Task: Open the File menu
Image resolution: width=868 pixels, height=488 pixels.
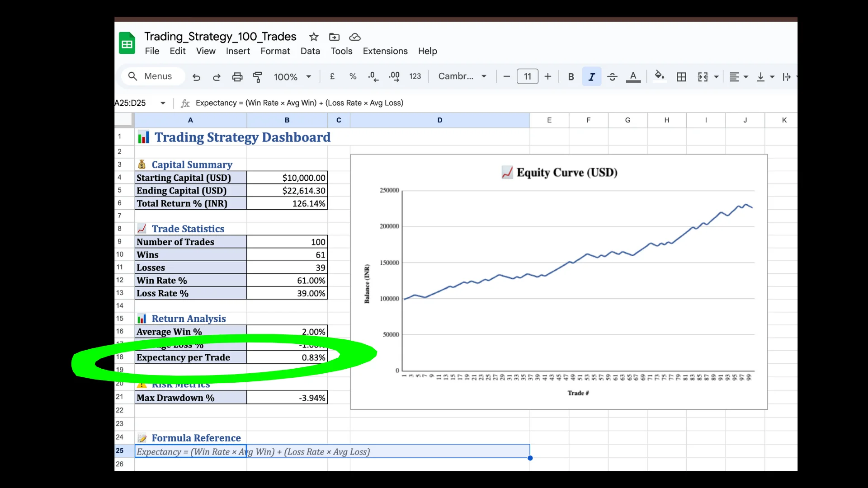Action: 152,51
